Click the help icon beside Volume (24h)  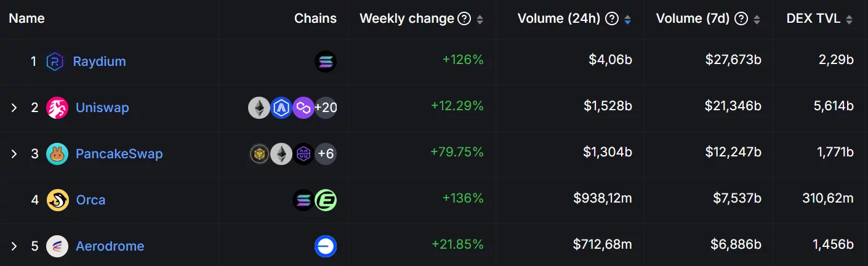tap(612, 19)
